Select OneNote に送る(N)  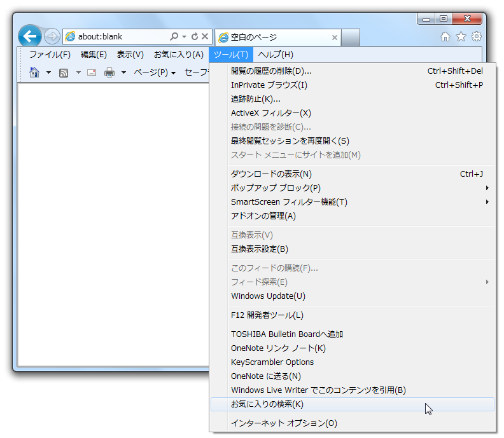(x=353, y=376)
